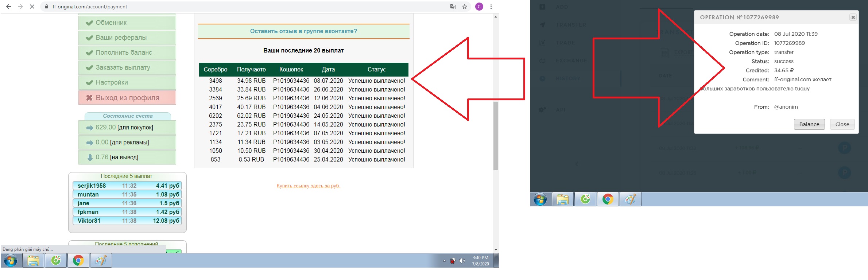Click the page vertical scrollbar thumb
Screen dimensions: 868x280
[x=496, y=136]
